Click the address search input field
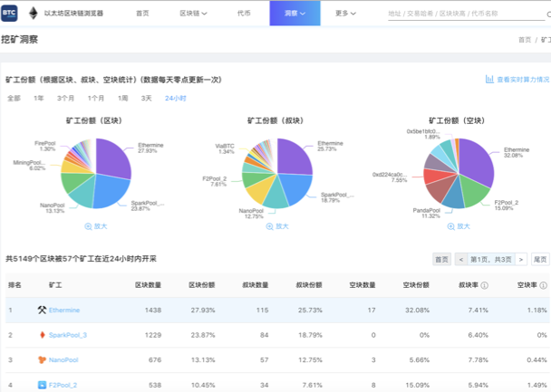Viewport: 551px width, 392px height. 467,14
